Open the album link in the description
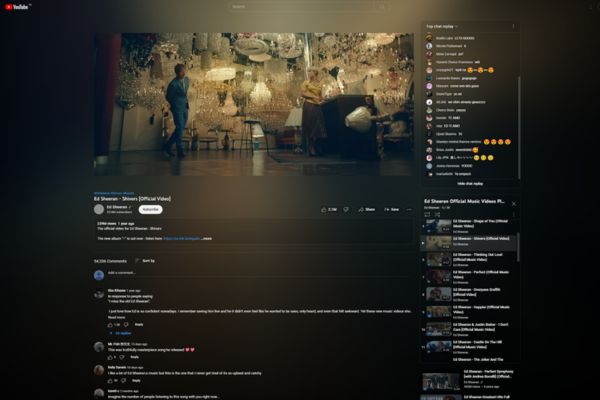 pyautogui.click(x=182, y=238)
